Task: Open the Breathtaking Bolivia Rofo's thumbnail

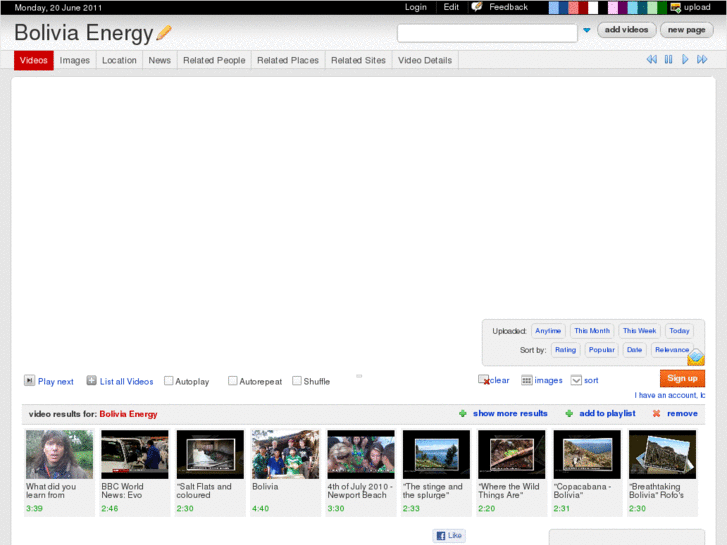Action: [x=662, y=454]
